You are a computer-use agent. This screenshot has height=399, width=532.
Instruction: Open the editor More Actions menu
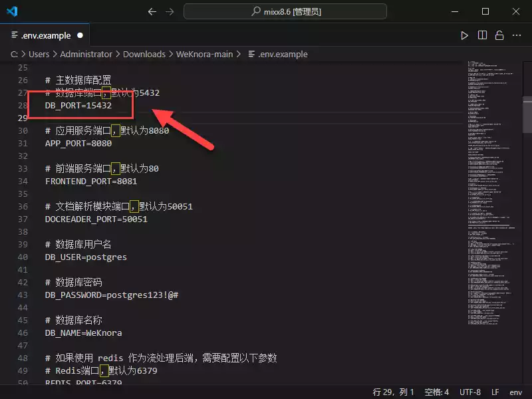click(517, 35)
